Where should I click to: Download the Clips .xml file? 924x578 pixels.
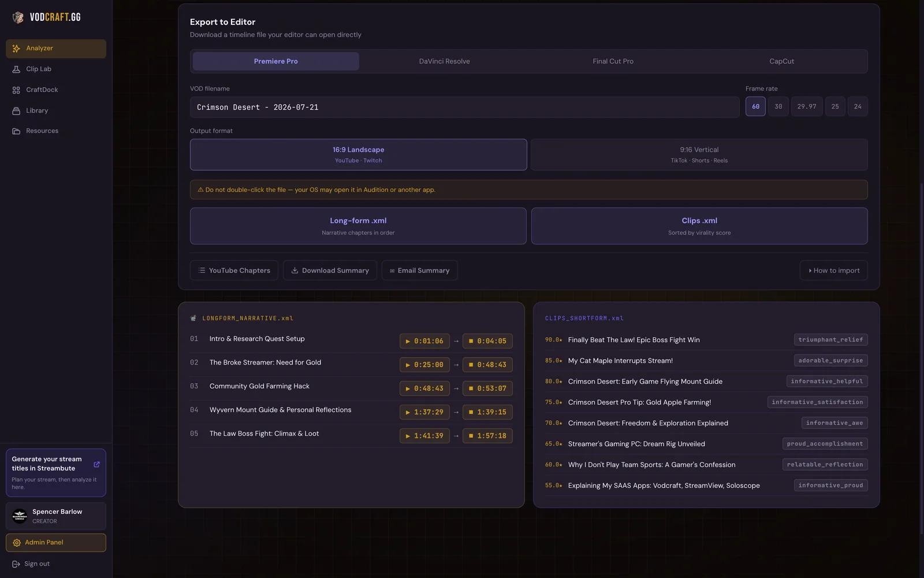pyautogui.click(x=699, y=226)
